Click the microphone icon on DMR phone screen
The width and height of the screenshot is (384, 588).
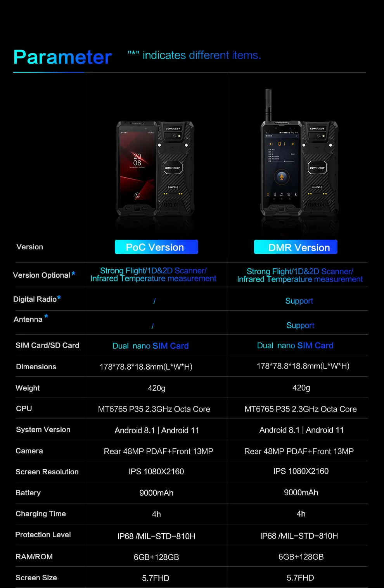(x=282, y=176)
